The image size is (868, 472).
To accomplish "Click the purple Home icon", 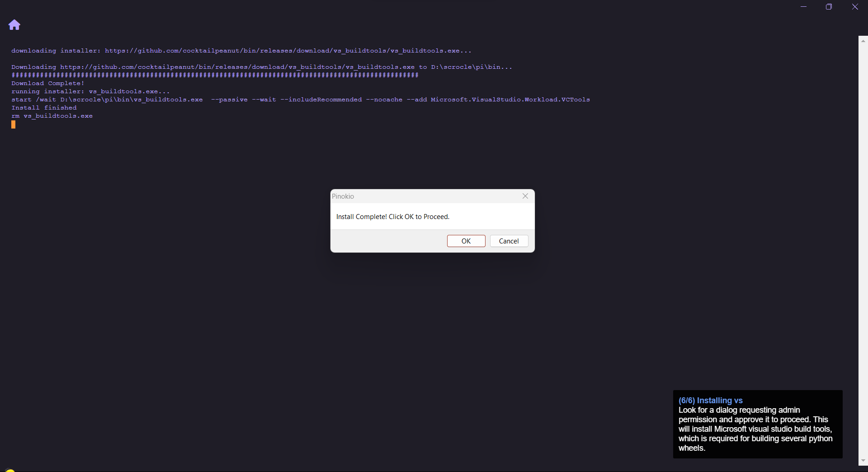I will (x=14, y=24).
